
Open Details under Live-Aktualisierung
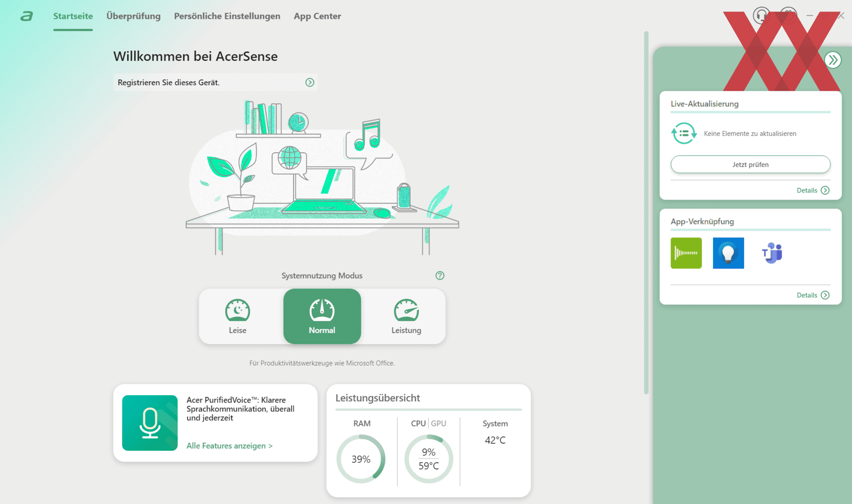coord(813,190)
